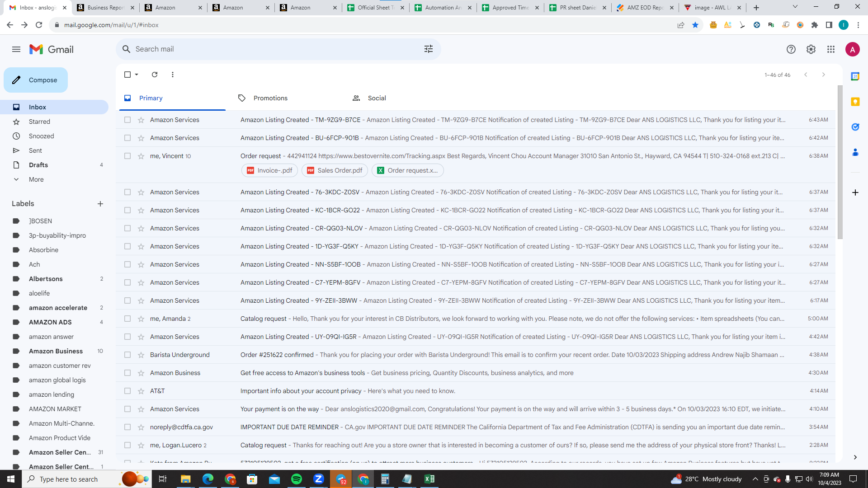This screenshot has height=488, width=868.
Task: Reload the browser page
Action: (39, 25)
